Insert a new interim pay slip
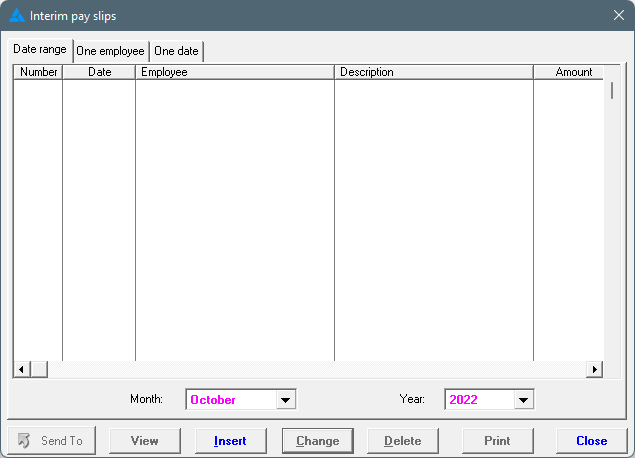Image resolution: width=635 pixels, height=458 pixels. tap(230, 441)
